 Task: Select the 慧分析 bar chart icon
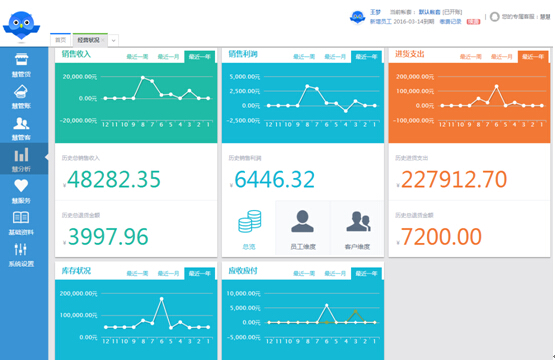point(21,155)
